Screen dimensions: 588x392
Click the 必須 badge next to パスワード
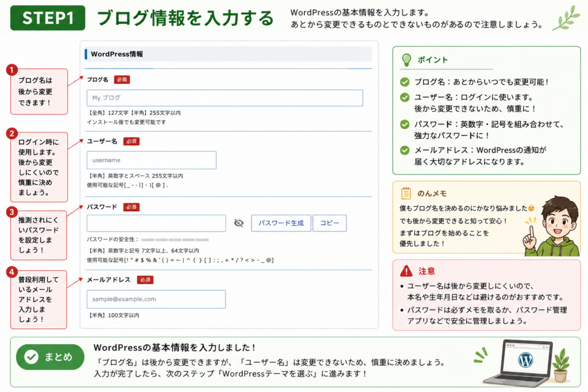pyautogui.click(x=131, y=207)
